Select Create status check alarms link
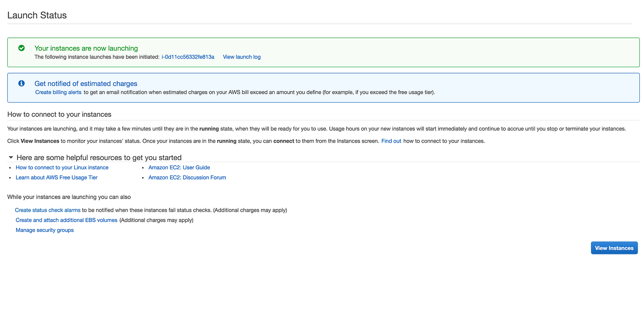The image size is (644, 311). [48, 210]
